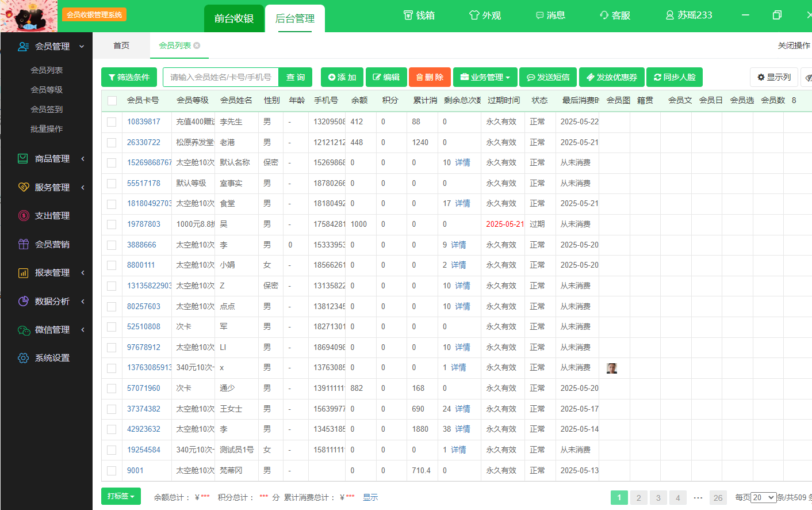The width and height of the screenshot is (812, 510).
Task: Check the row for card 10839817
Action: pos(112,122)
